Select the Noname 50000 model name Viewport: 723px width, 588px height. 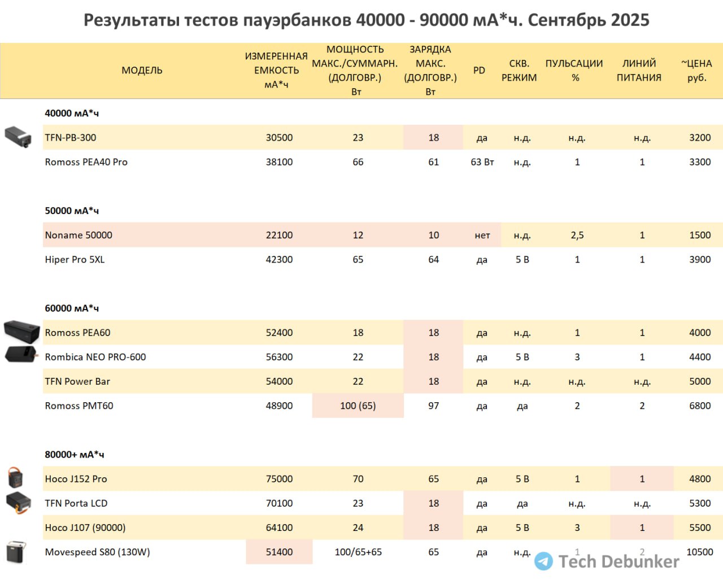79,235
